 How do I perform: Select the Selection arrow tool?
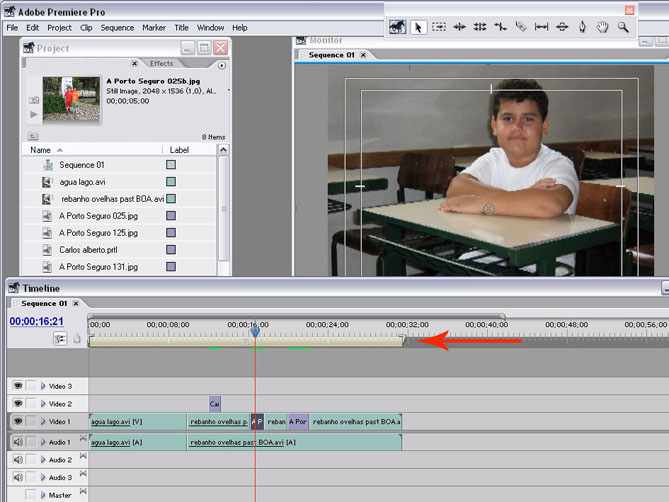[419, 27]
